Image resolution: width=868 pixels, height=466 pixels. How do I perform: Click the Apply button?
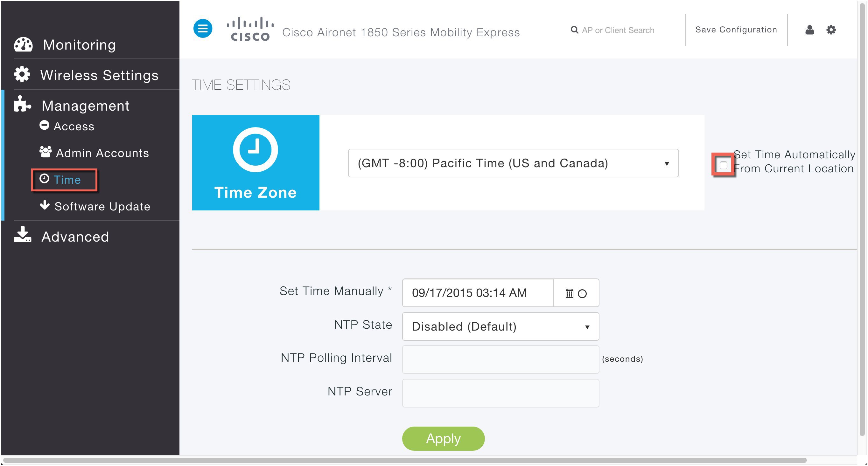443,438
